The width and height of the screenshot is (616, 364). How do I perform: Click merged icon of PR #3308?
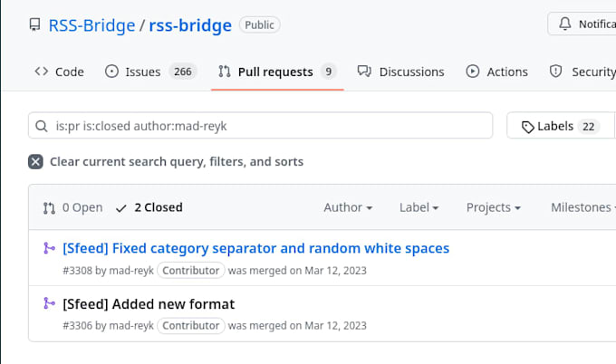49,248
